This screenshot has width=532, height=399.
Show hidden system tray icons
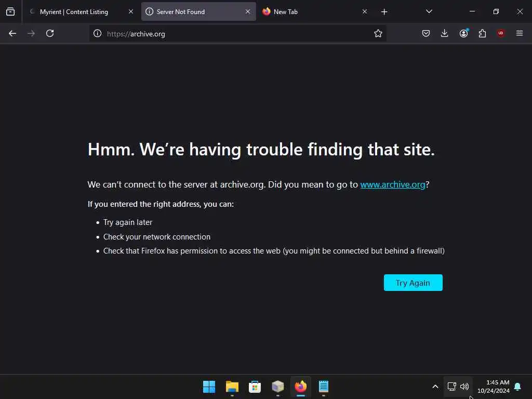(x=435, y=387)
